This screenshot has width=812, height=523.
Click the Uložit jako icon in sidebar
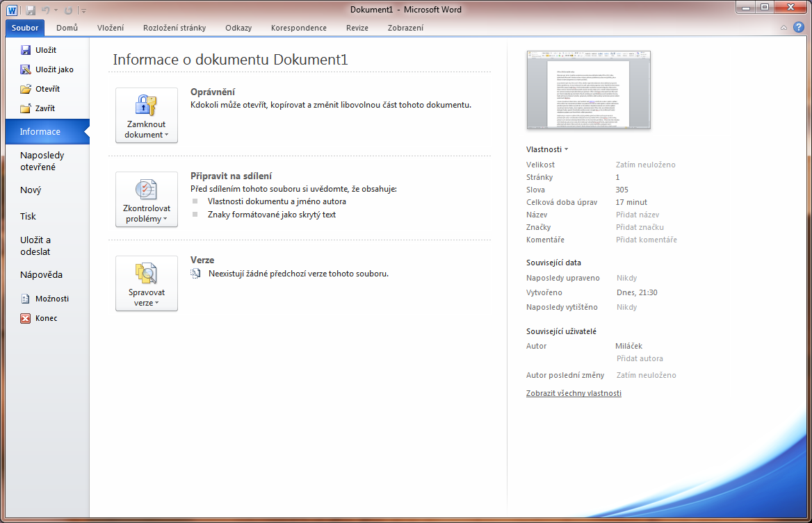pos(25,69)
